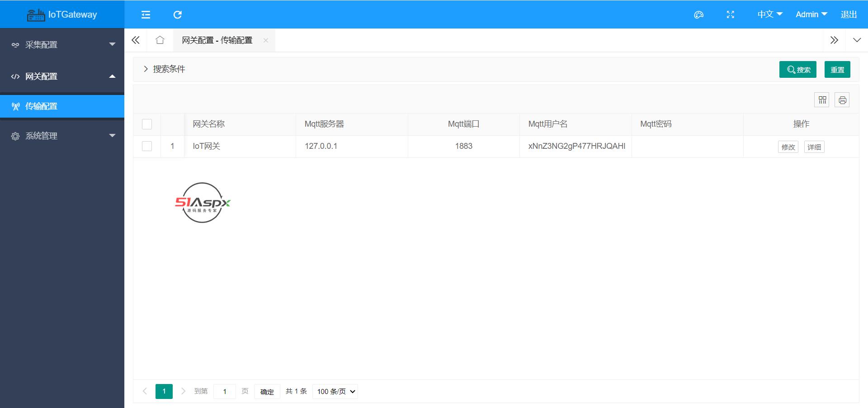
Task: Toggle the select-all checkbox in table header
Action: (147, 124)
